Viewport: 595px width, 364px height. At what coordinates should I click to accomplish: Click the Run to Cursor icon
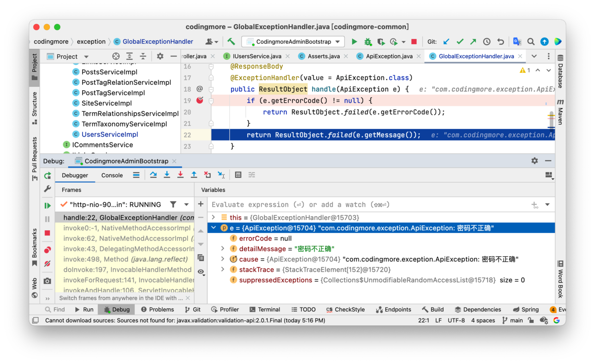[x=221, y=175]
